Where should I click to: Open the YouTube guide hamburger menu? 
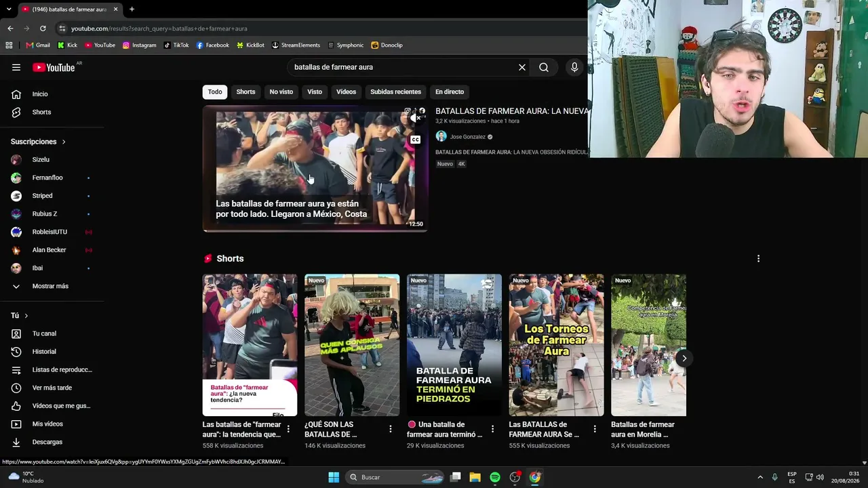pos(16,67)
